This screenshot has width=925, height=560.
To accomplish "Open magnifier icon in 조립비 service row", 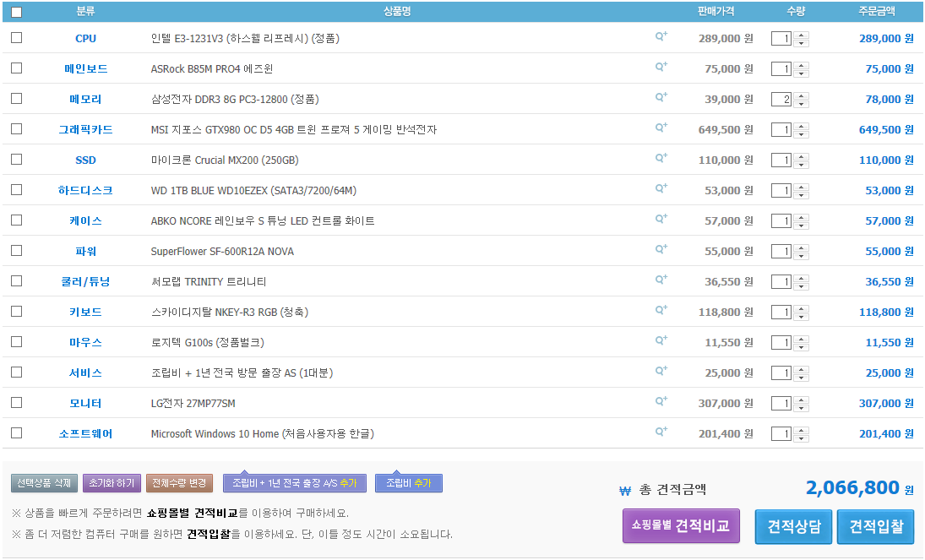I will pyautogui.click(x=661, y=371).
